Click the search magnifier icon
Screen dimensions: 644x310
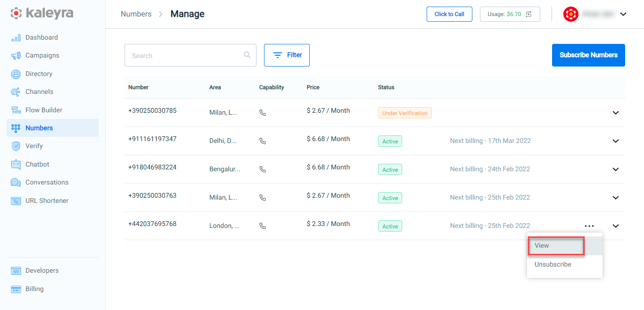pos(247,55)
